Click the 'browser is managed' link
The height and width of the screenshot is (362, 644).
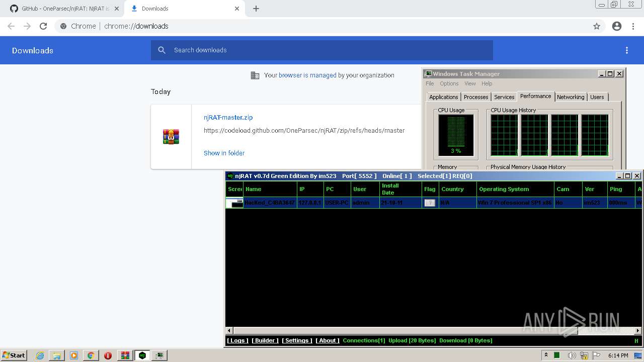[307, 75]
